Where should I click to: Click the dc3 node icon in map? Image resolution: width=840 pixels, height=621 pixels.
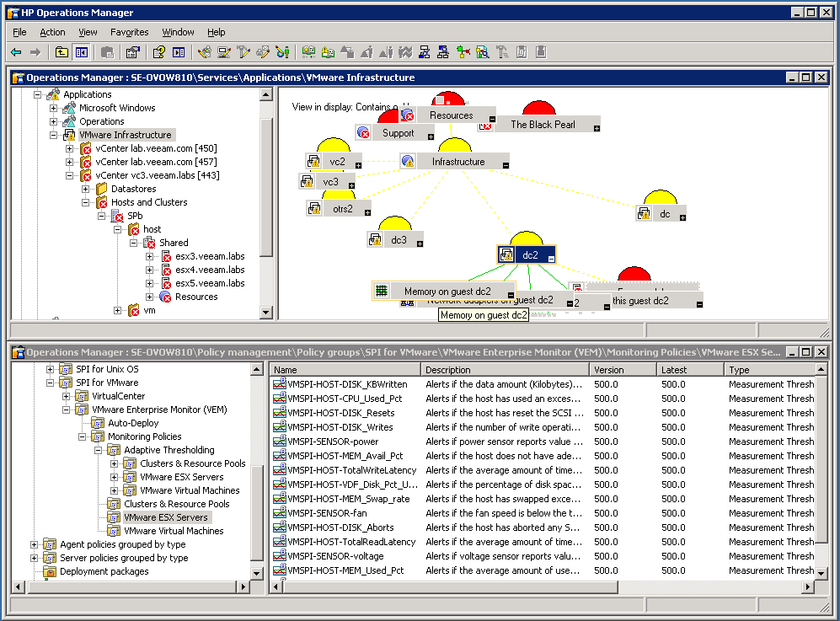coord(376,239)
